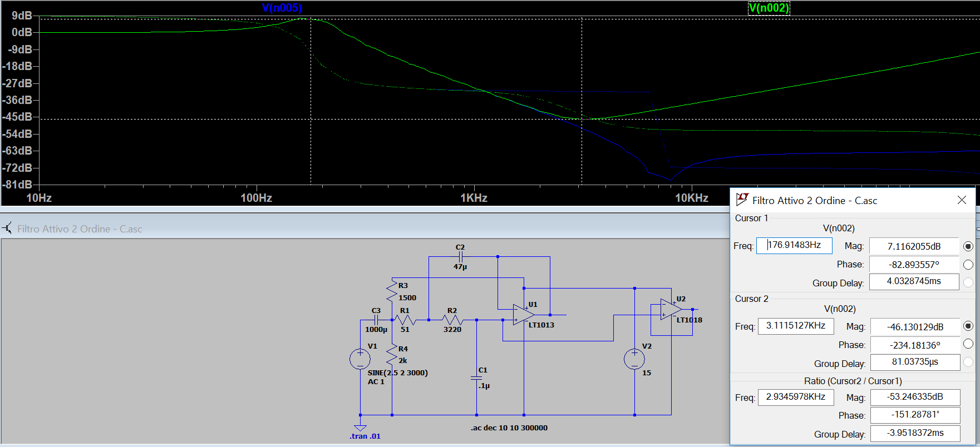Select Cursor 2 Phase radio button

point(968,344)
